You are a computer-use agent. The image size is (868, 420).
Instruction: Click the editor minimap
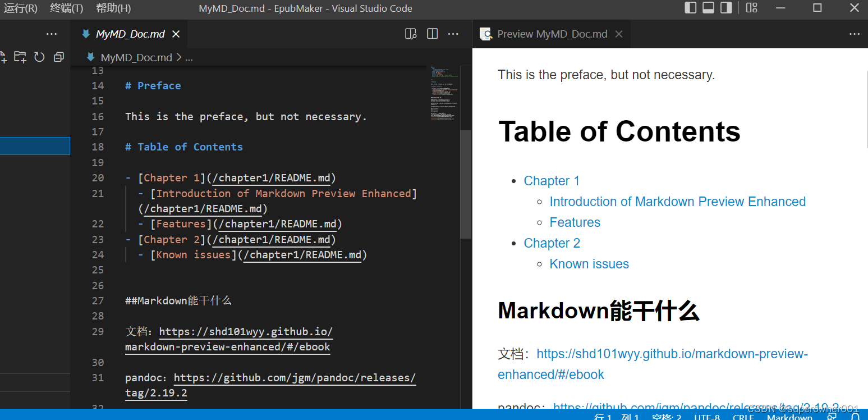(x=444, y=93)
